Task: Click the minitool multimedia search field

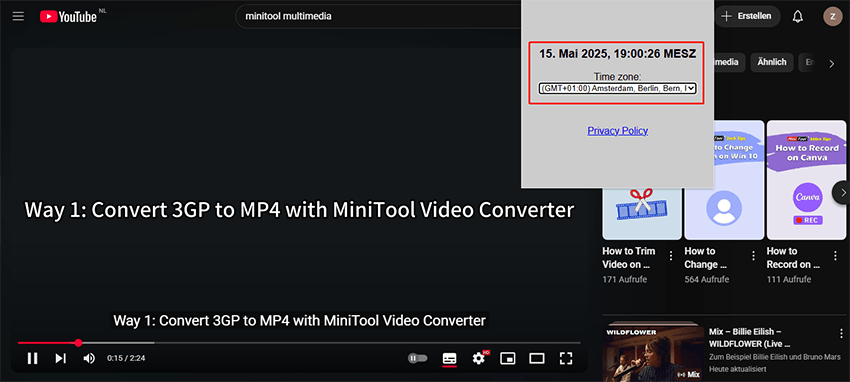Action: tap(379, 16)
